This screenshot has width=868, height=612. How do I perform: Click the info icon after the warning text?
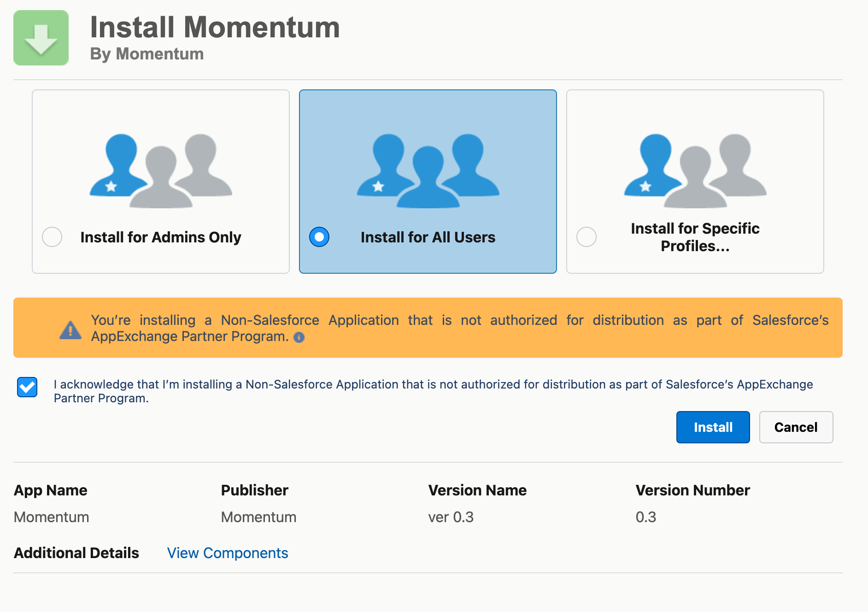298,337
